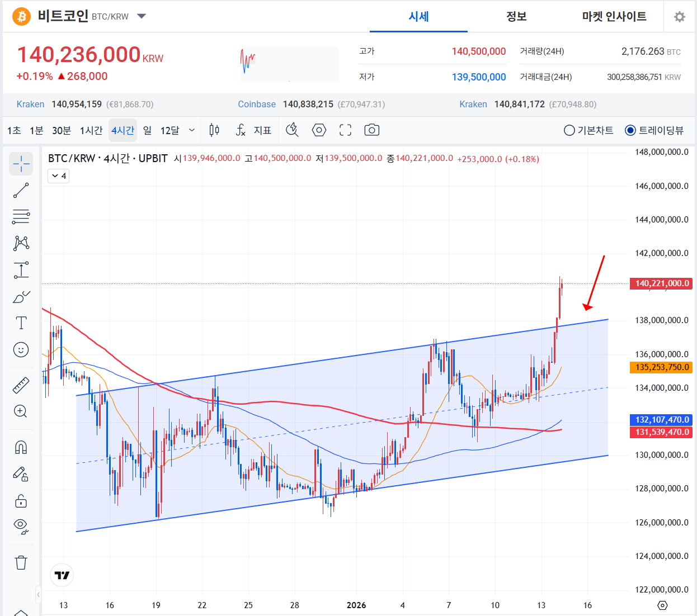
Task: Select the 기본차트 radio option
Action: click(569, 130)
